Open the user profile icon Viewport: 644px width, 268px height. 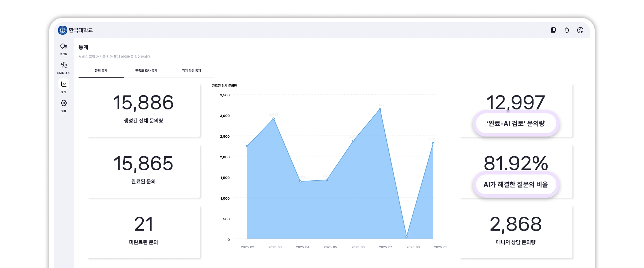pos(580,30)
